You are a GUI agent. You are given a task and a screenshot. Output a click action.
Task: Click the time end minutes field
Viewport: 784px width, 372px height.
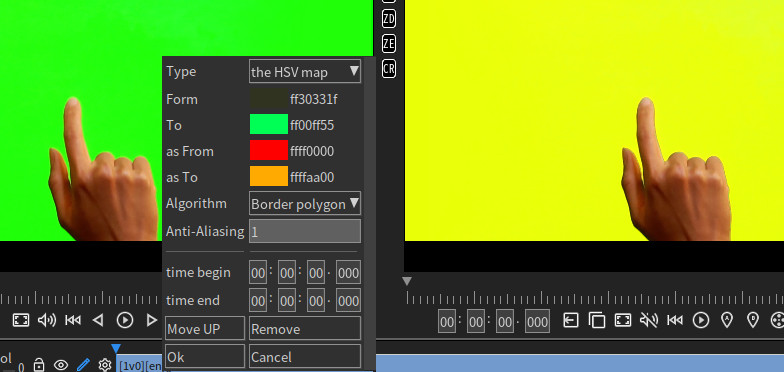(x=287, y=300)
